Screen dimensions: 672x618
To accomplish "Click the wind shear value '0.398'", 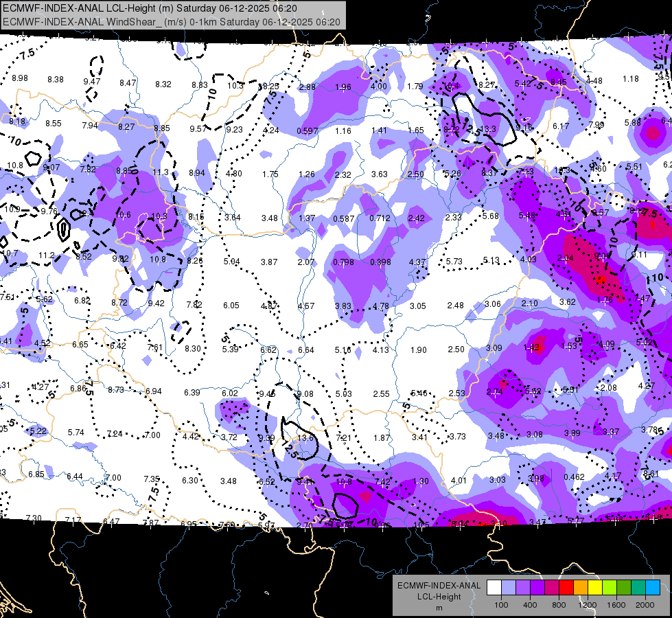I will coord(380,262).
